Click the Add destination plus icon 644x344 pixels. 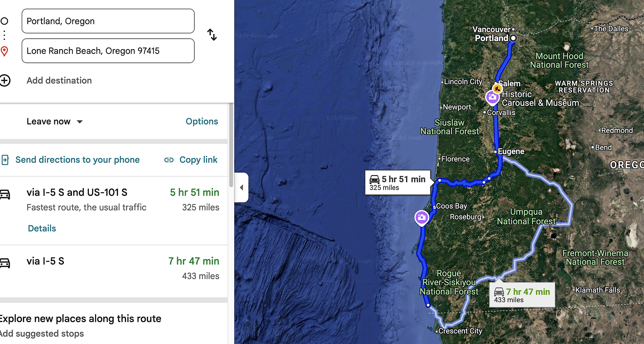click(x=5, y=81)
